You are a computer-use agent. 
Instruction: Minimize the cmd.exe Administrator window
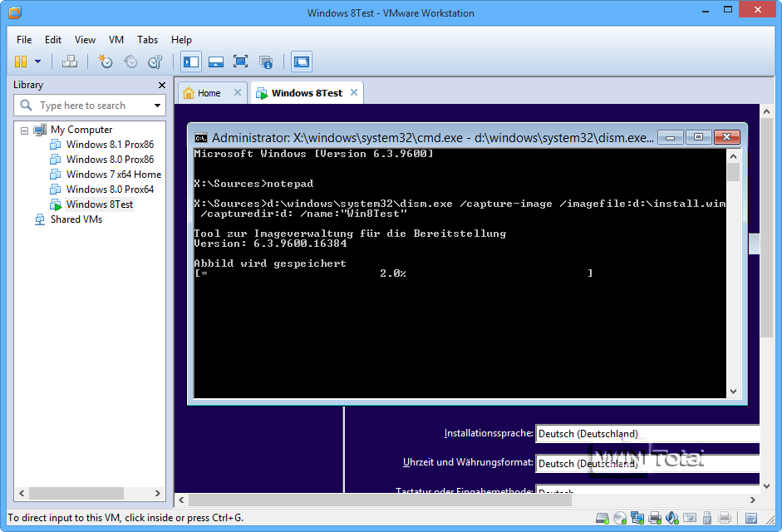click(x=671, y=137)
